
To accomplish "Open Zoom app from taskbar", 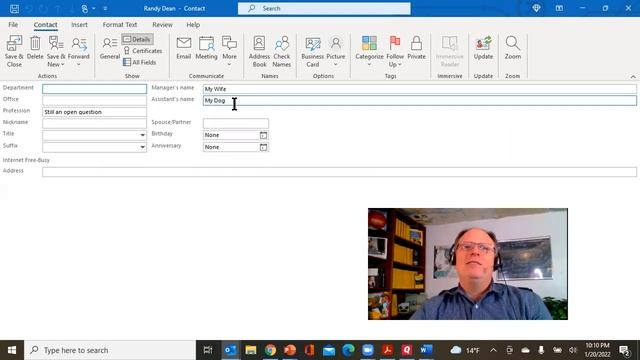I will (x=368, y=350).
